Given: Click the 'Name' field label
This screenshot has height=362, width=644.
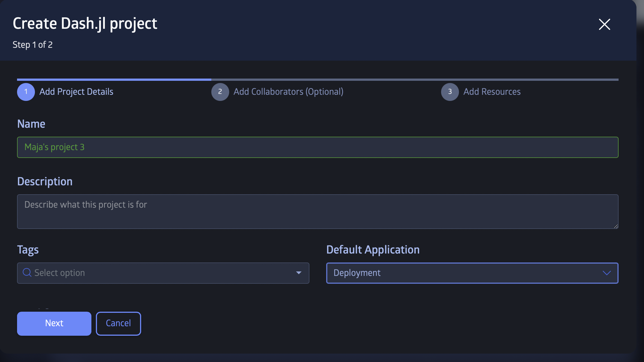Looking at the screenshot, I should click(31, 124).
